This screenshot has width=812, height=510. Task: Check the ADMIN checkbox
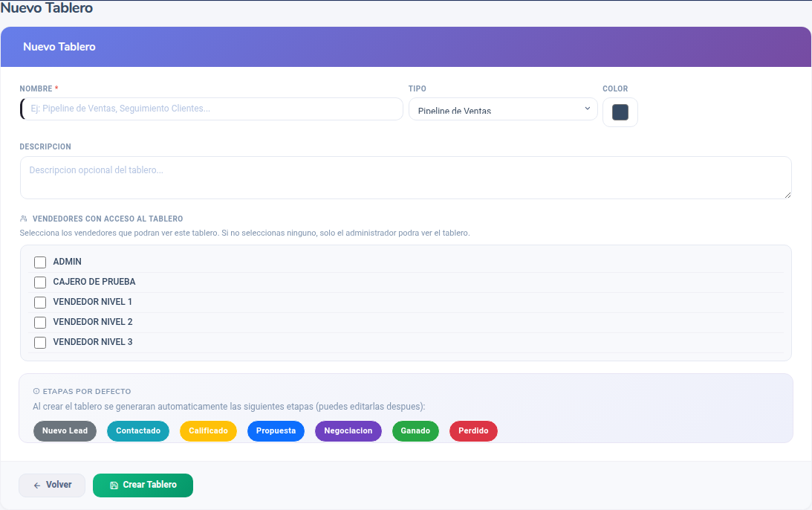40,262
